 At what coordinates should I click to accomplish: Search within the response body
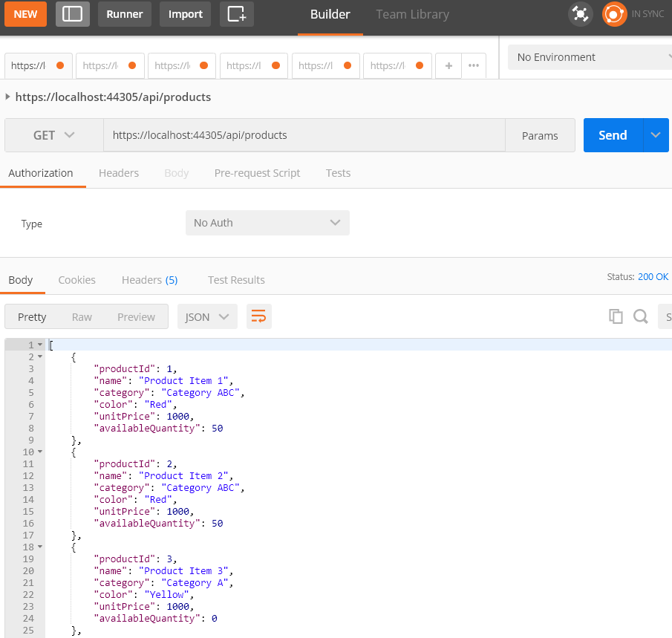(x=640, y=316)
